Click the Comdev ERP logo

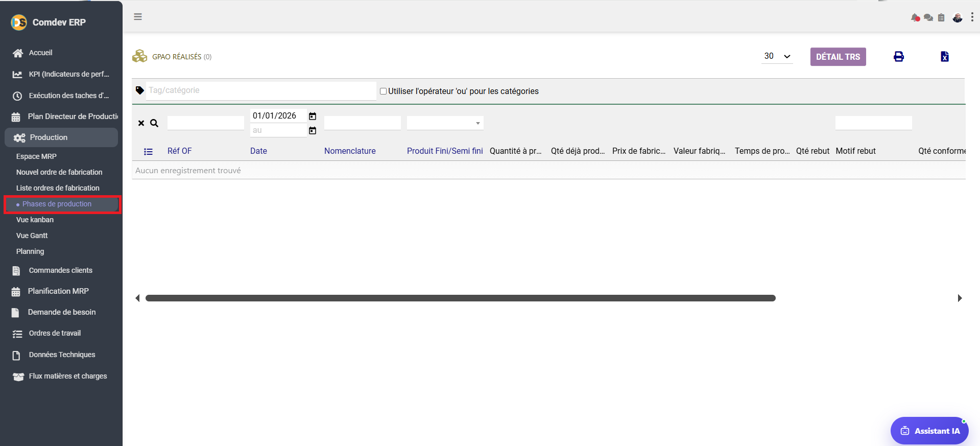[19, 22]
